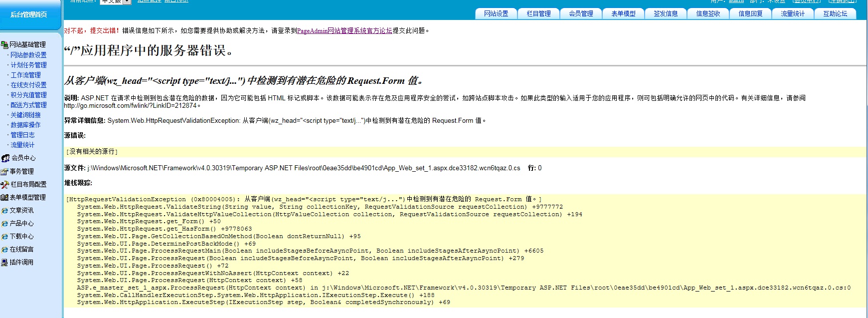Select the 互助论坛 tab

coord(835,14)
